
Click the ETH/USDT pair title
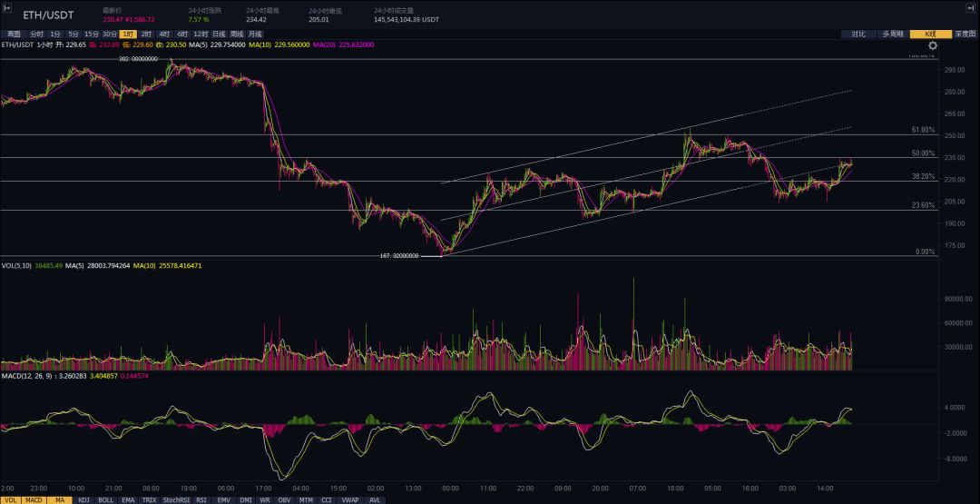click(47, 15)
